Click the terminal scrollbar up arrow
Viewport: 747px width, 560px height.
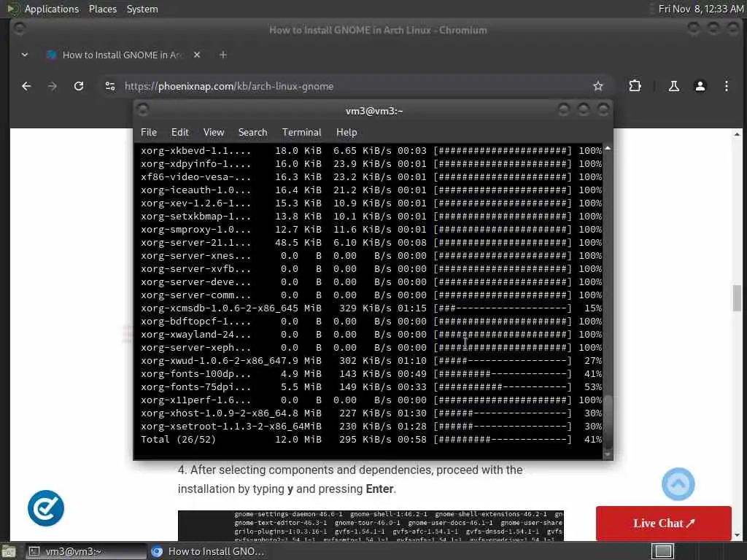pos(608,149)
